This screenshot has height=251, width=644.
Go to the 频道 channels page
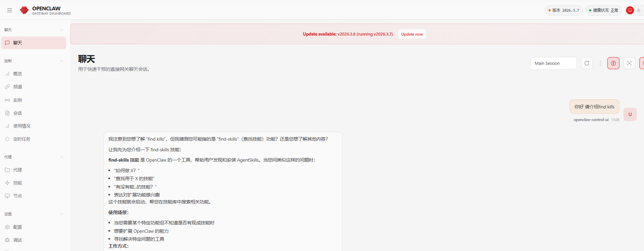click(34, 87)
